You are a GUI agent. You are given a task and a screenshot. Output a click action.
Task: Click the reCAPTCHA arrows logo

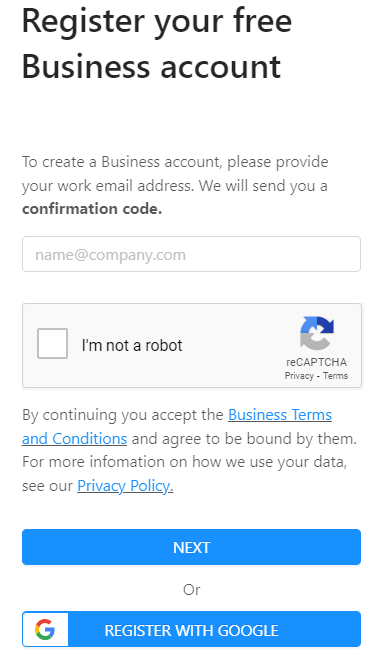point(317,333)
